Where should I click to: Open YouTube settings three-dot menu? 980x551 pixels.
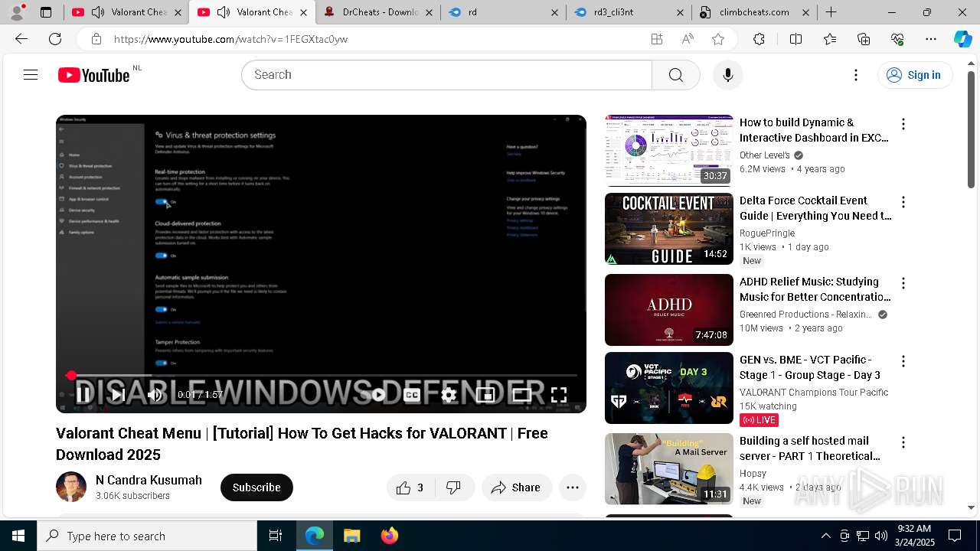point(856,75)
